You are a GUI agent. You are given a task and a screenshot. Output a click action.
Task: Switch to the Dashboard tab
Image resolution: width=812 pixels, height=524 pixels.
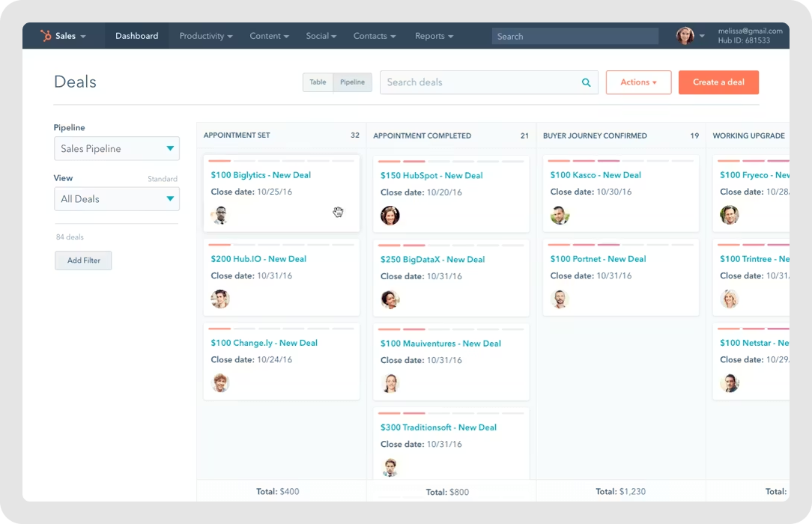(136, 35)
